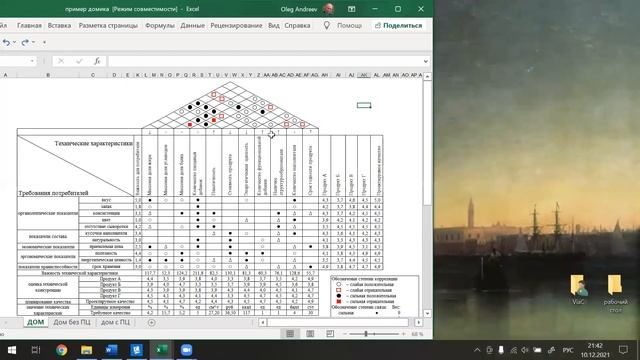Click Важность технической характеристики row label
This screenshot has height=360, width=640.
[79, 273]
